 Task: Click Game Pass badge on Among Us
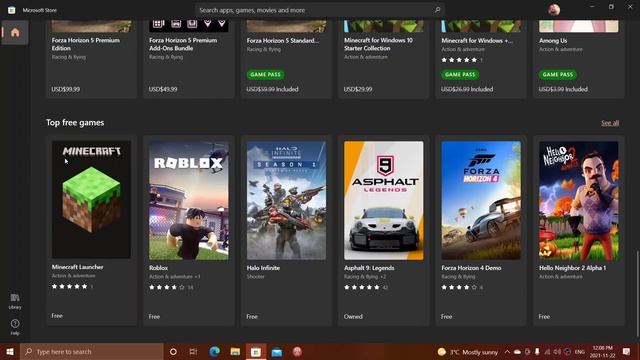[x=558, y=75]
